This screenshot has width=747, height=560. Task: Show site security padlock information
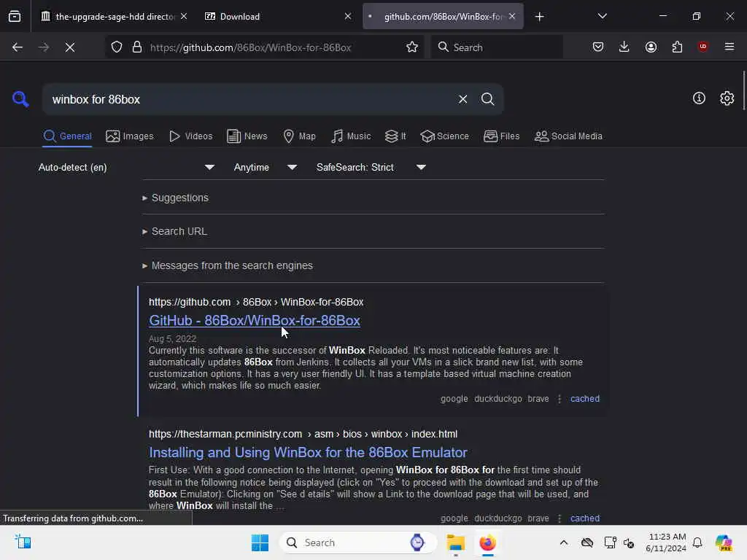[x=137, y=47]
